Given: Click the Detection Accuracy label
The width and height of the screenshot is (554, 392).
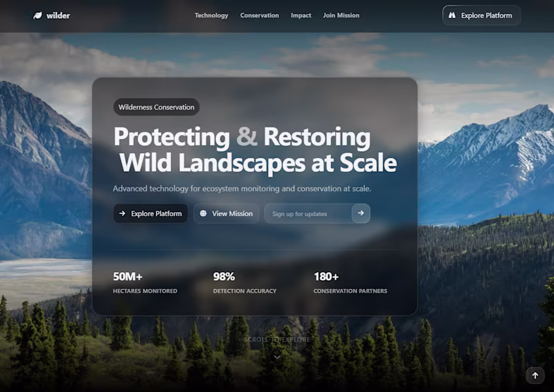Looking at the screenshot, I should click(x=244, y=291).
